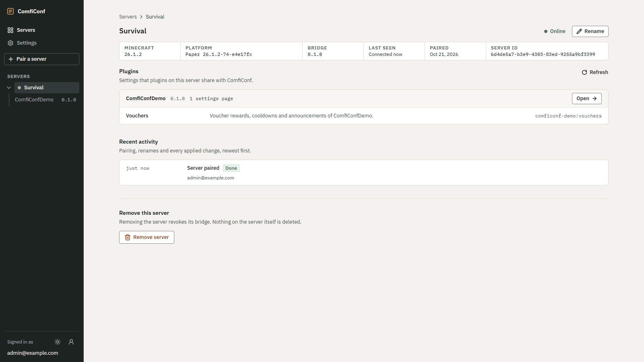Select ComfiConfDemo plugin in sidebar tree
Viewport: 644px width, 362px height.
click(x=45, y=100)
